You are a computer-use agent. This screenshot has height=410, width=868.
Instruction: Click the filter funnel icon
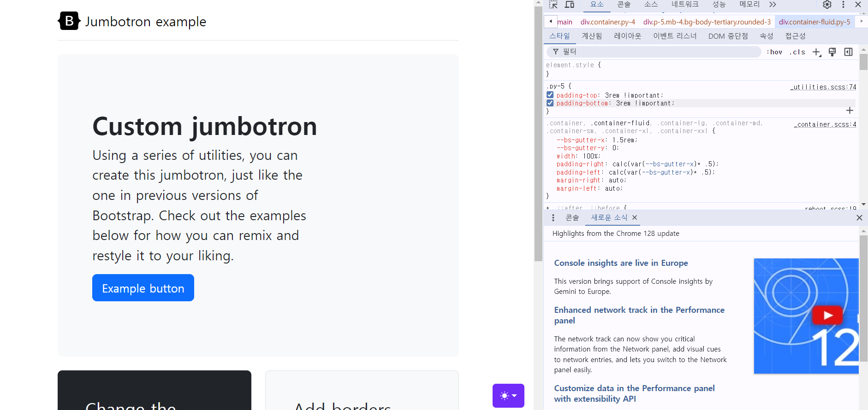coord(556,52)
